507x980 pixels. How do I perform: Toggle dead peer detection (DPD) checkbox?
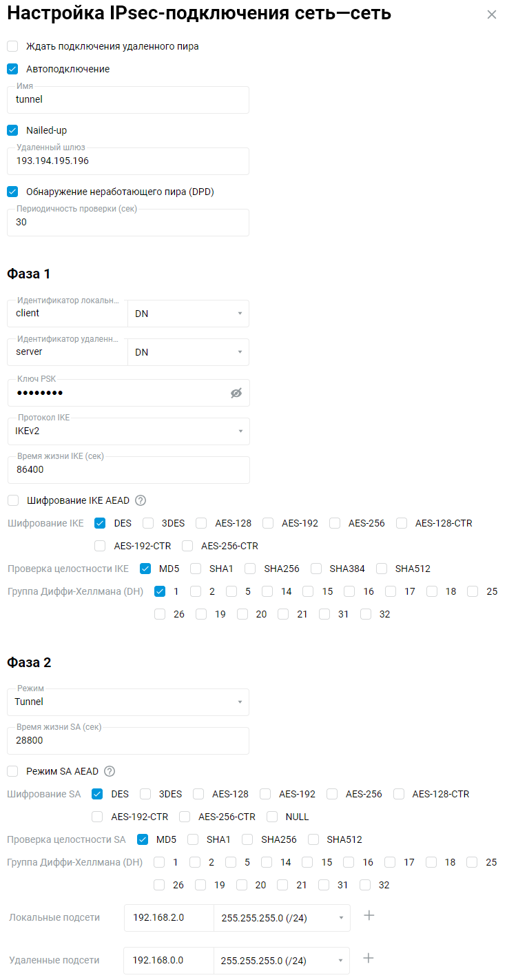pos(12,192)
